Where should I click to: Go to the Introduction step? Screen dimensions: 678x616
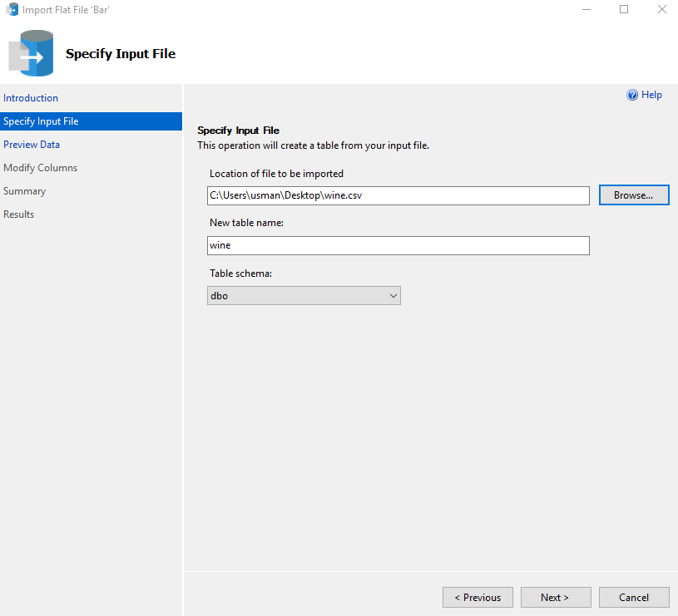coord(31,98)
